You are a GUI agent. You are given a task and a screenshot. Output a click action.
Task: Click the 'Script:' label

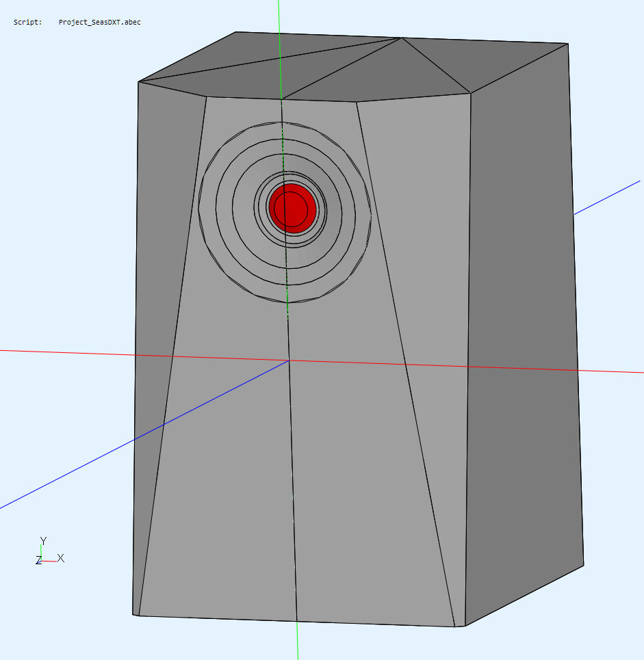click(x=28, y=23)
